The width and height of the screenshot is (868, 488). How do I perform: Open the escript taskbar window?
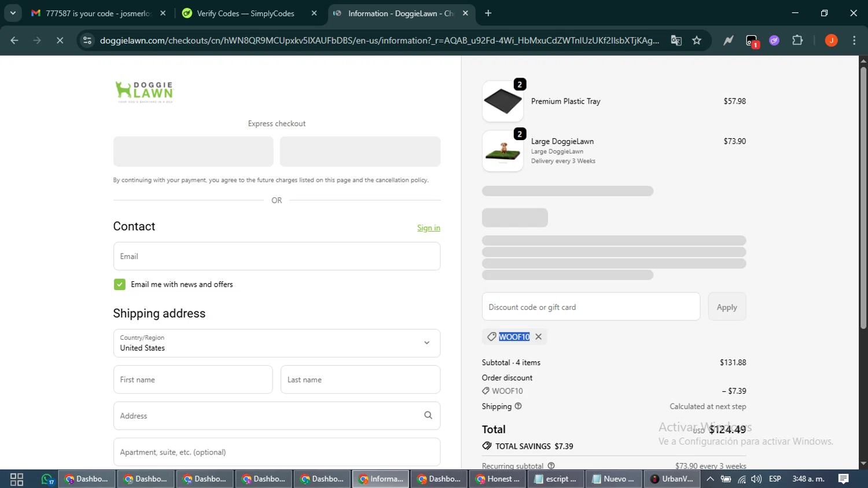coord(556,479)
